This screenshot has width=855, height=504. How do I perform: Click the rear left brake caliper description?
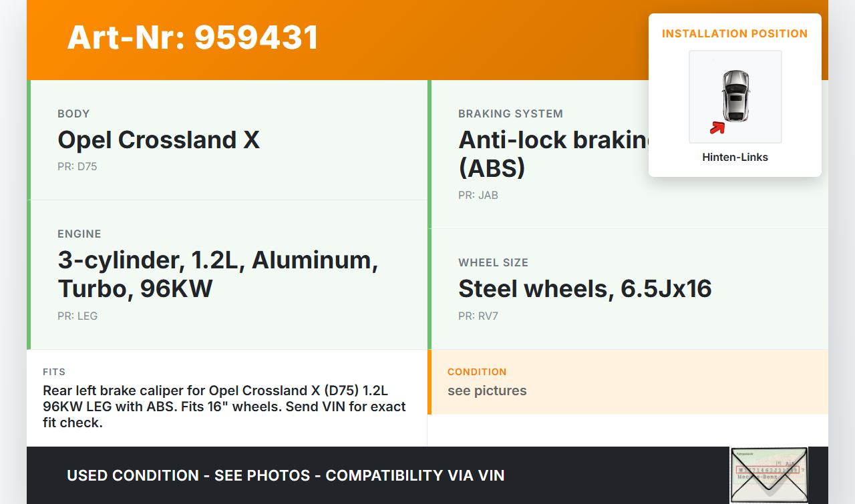tap(224, 406)
